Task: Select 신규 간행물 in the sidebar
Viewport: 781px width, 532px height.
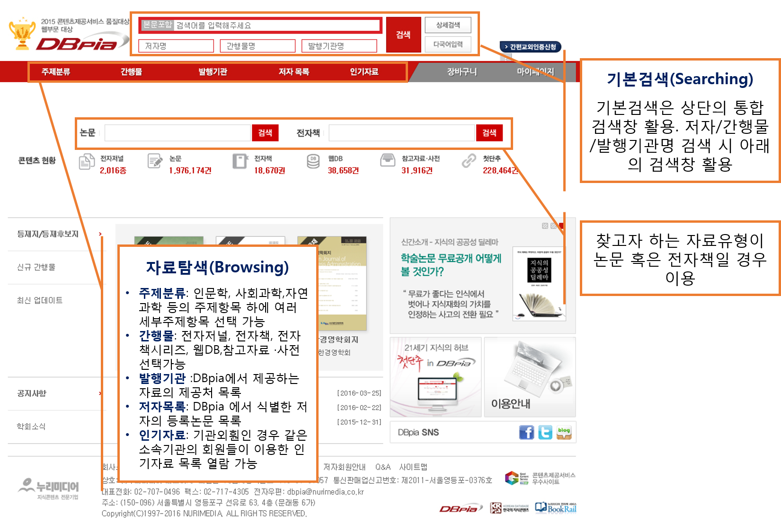Action: pyautogui.click(x=36, y=267)
